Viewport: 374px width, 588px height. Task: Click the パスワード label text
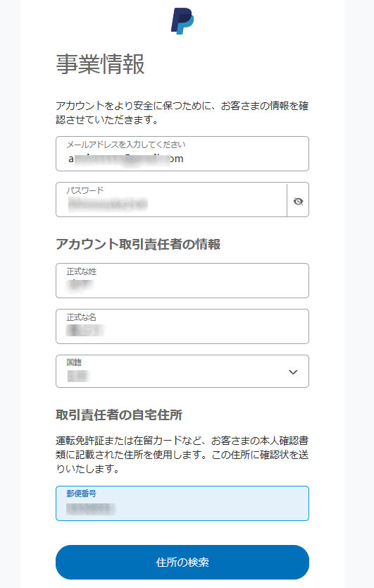point(85,190)
